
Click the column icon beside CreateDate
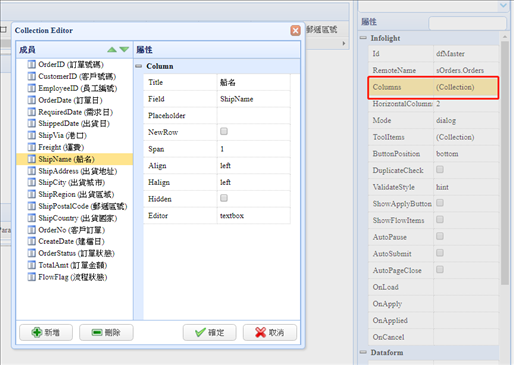tap(31, 241)
